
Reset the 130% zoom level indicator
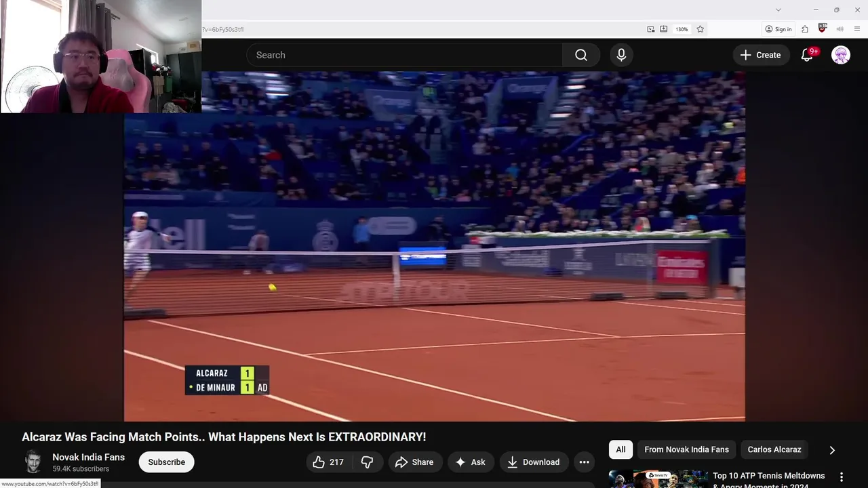click(x=682, y=29)
